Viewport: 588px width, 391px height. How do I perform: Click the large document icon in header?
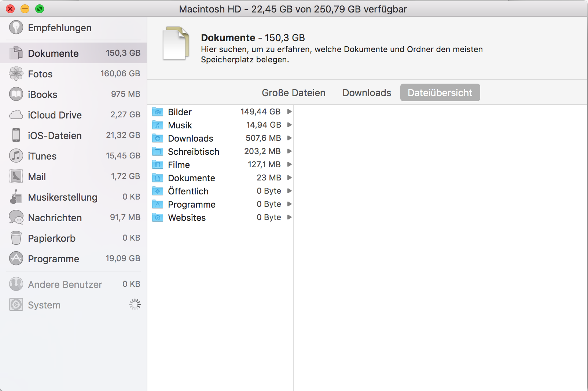coord(176,43)
